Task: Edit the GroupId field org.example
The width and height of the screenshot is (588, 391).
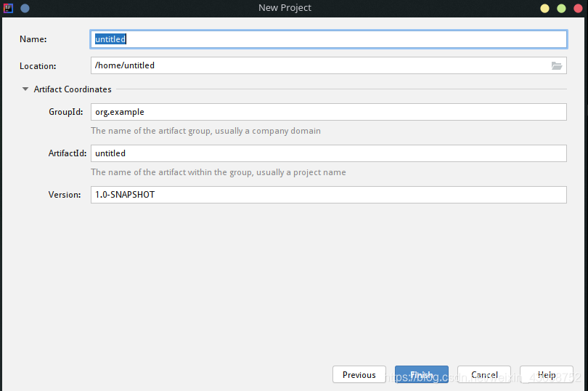Action: 329,112
